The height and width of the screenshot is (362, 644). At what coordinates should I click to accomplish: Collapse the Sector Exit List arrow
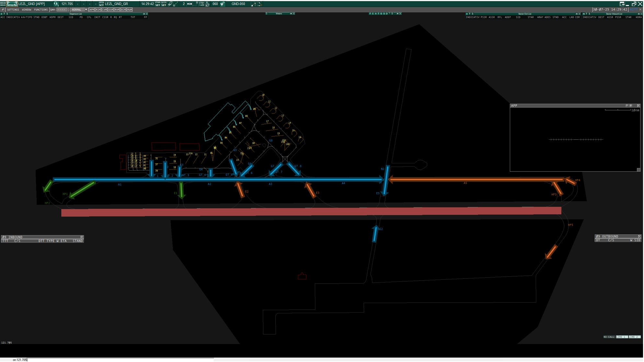pyautogui.click(x=577, y=14)
